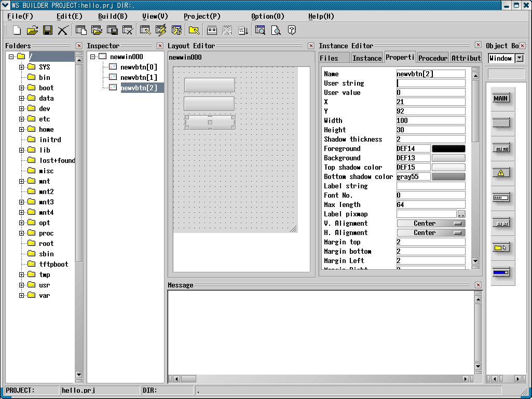Click the Label pixmap browse button
Screen dimensions: 532x399
pyautogui.click(x=461, y=214)
